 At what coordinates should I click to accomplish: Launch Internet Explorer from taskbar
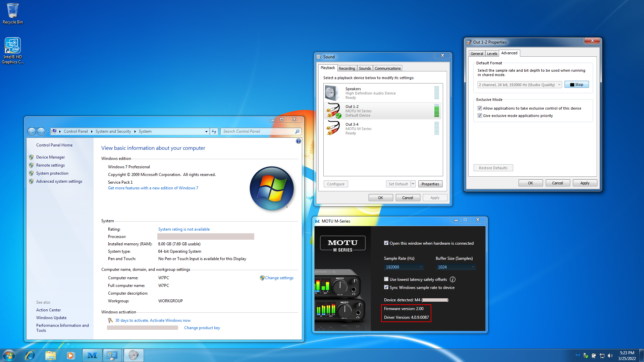coord(30,355)
